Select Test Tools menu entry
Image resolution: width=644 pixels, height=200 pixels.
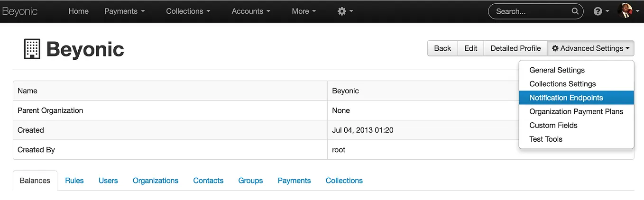[x=576, y=139]
